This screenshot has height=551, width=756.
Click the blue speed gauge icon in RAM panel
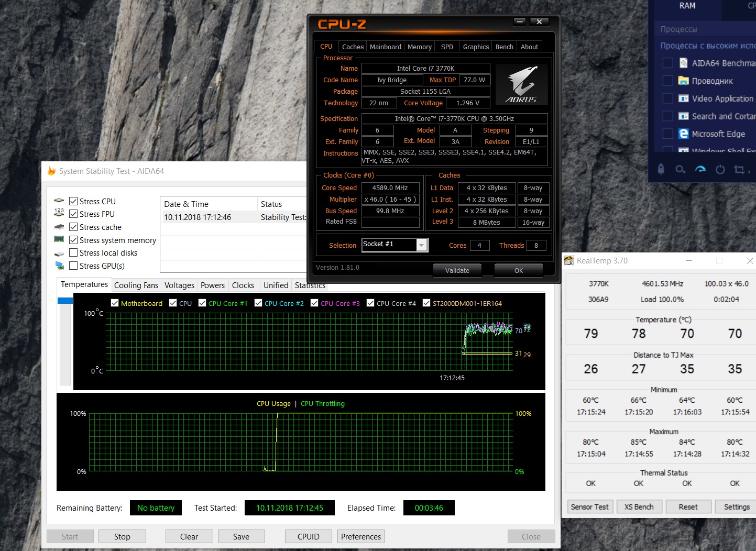pos(700,169)
